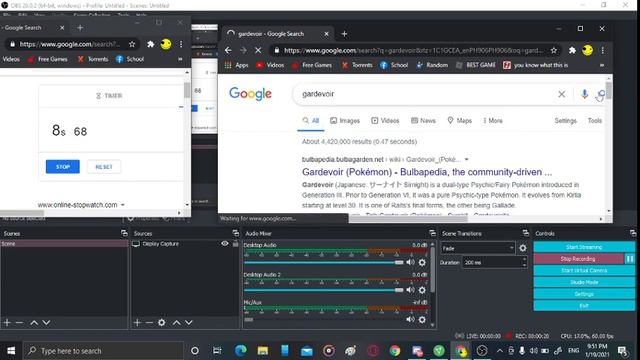Show more bookmarks in gardevoir window
Viewport: 640px width, 360px height.
coord(602,65)
